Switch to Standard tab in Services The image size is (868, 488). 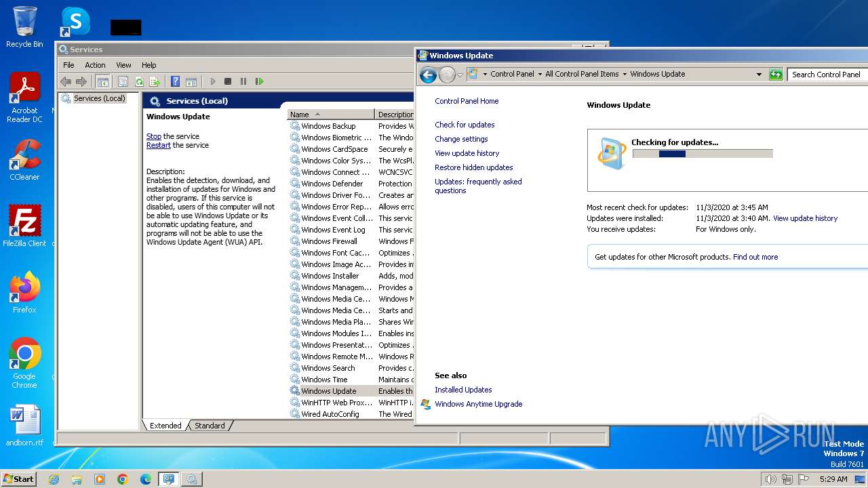pyautogui.click(x=210, y=426)
